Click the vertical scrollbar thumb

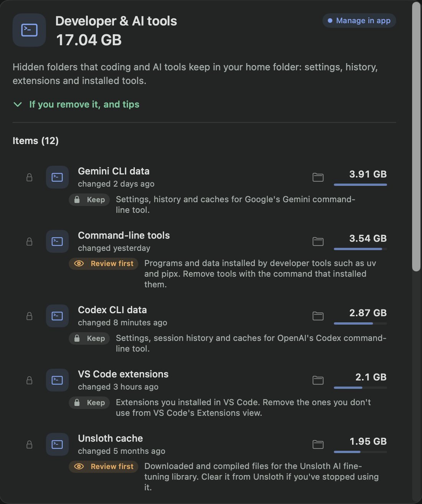[416, 137]
